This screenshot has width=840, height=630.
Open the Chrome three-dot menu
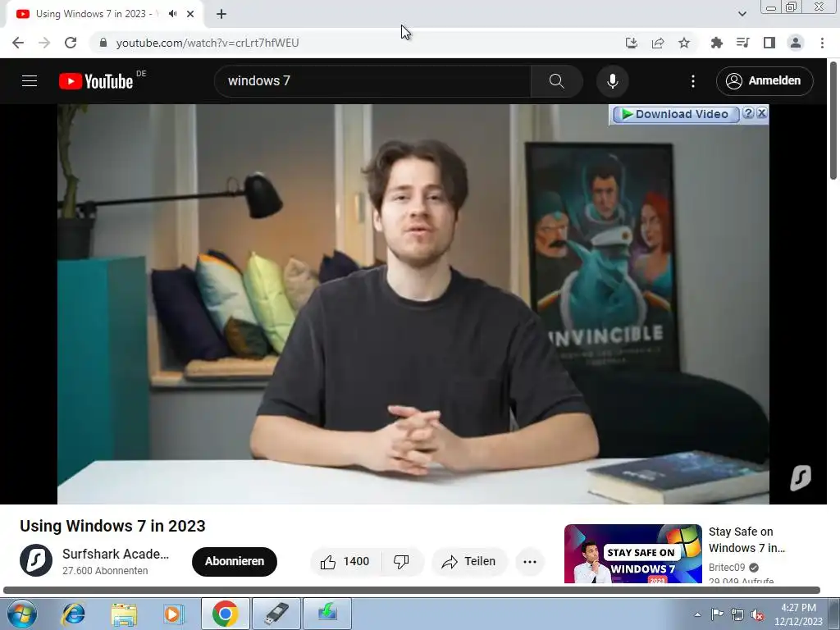pyautogui.click(x=822, y=43)
